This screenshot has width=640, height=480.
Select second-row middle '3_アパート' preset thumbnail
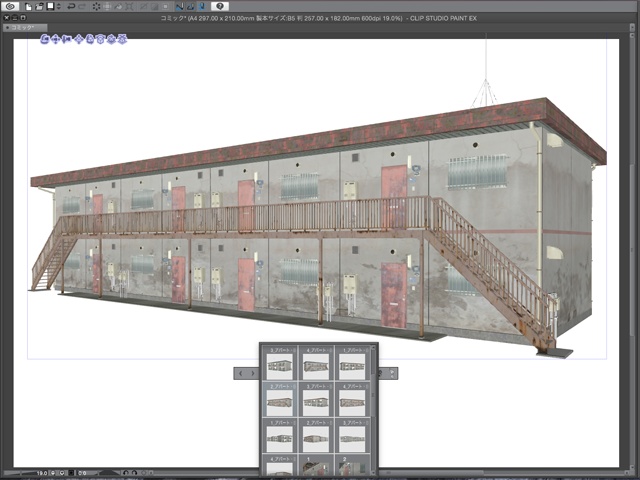coord(316,400)
